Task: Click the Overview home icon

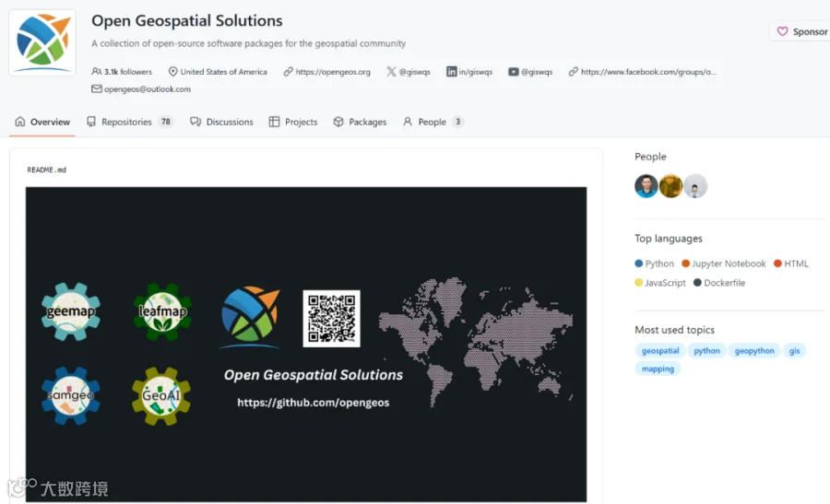Action: pos(20,122)
